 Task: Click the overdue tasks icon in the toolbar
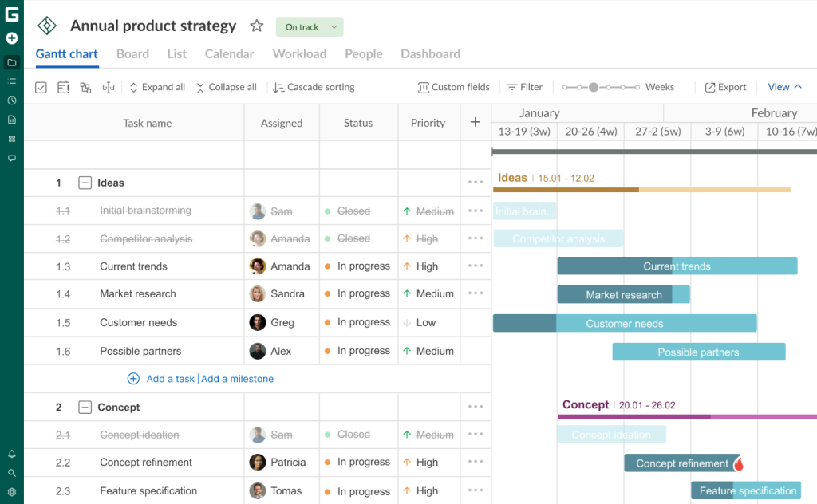click(x=63, y=87)
